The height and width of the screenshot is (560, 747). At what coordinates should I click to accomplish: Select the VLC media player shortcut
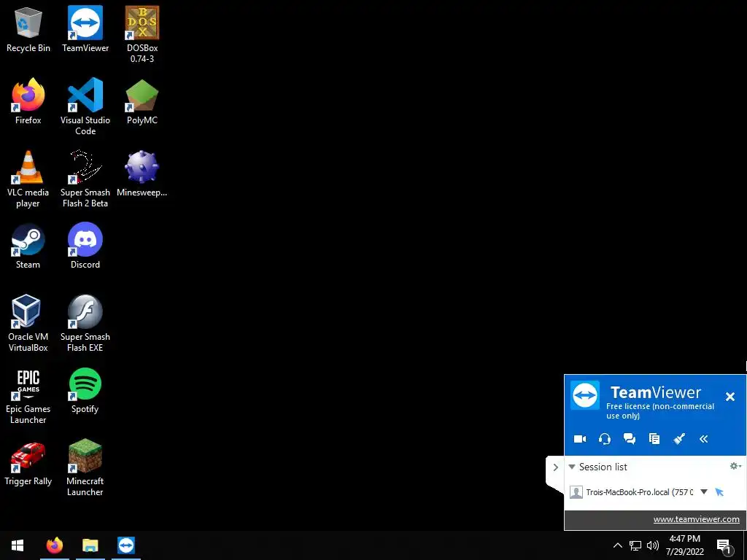pyautogui.click(x=28, y=179)
